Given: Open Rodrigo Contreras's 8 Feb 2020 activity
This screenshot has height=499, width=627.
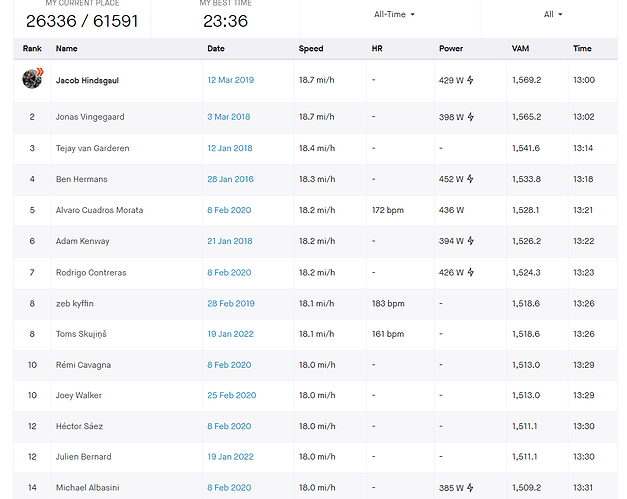Looking at the screenshot, I should click(x=229, y=273).
